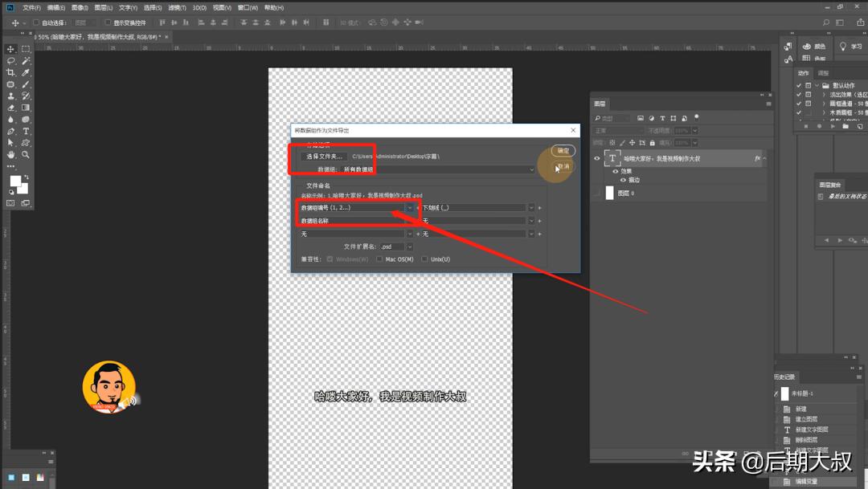Select 图层 0 in the layers panel
The width and height of the screenshot is (868, 489).
pyautogui.click(x=643, y=194)
